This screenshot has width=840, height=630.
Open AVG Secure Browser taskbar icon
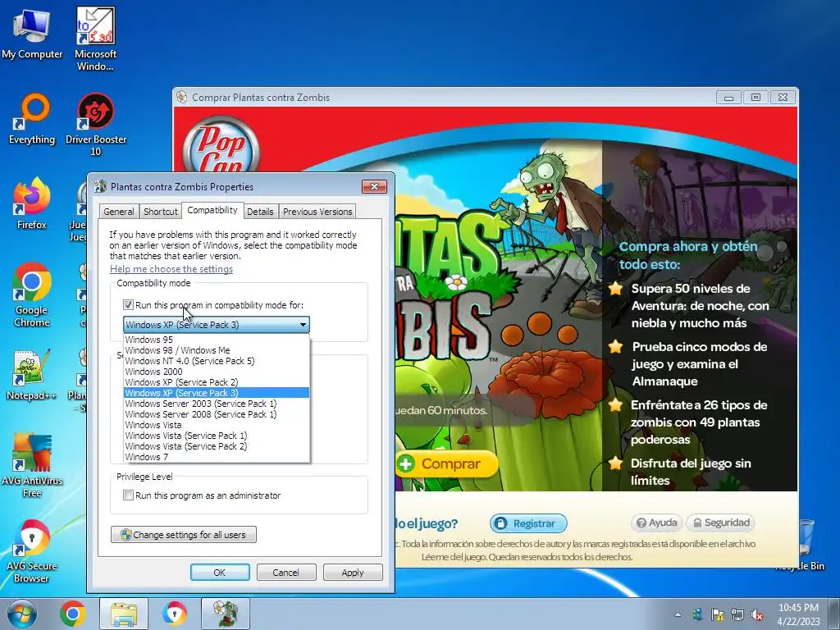coord(175,614)
